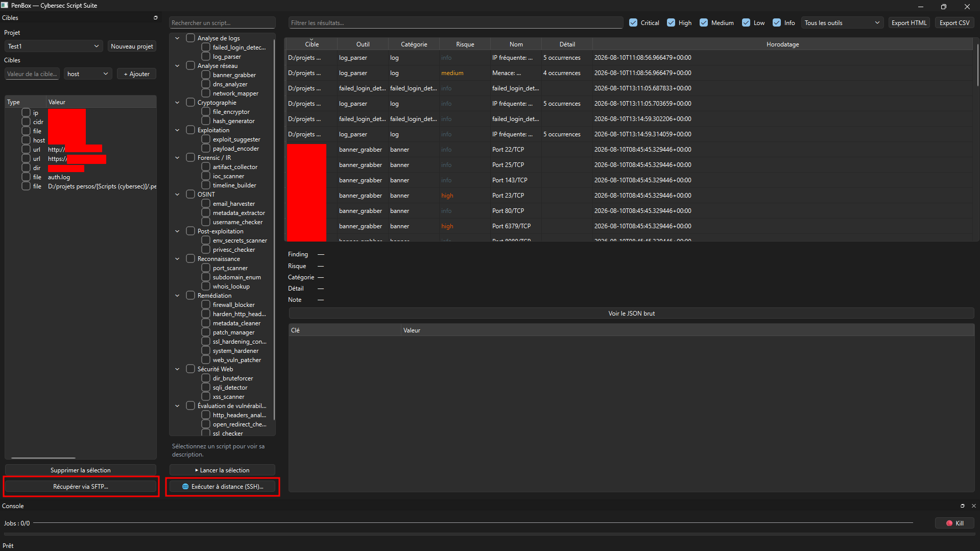Screen dimensions: 980x551
Task: Sort results by the Outil column header
Action: (363, 44)
